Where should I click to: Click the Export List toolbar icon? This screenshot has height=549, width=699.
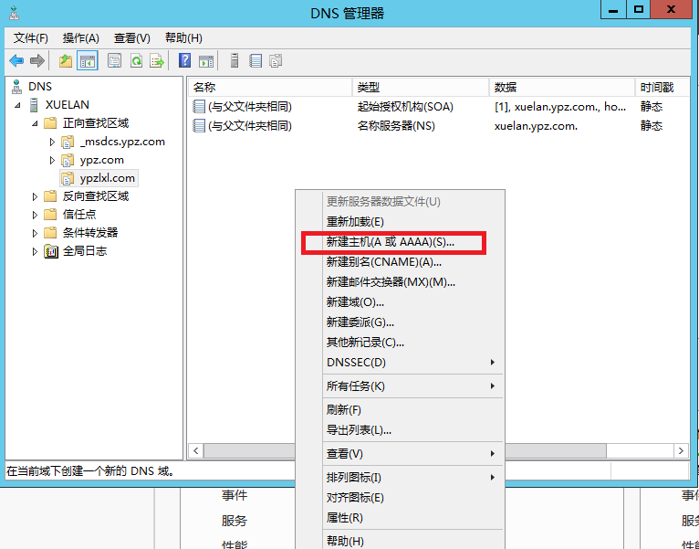[157, 61]
